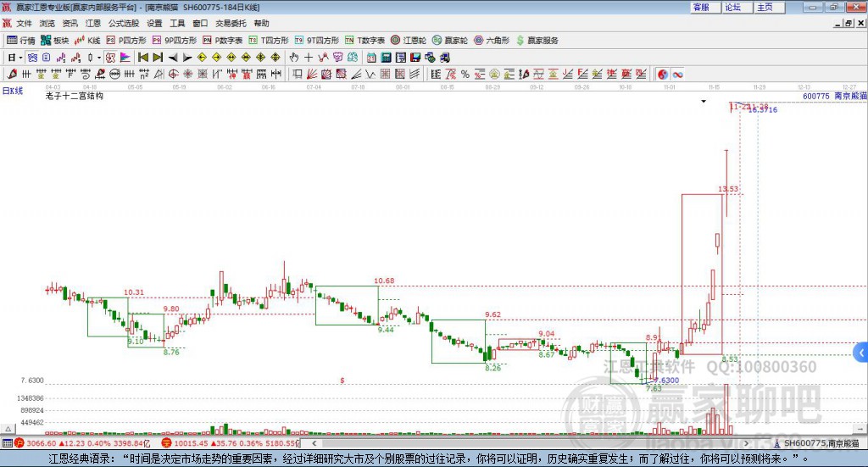Select the zigzag wave line tool
This screenshot has height=467, width=868.
(371, 74)
